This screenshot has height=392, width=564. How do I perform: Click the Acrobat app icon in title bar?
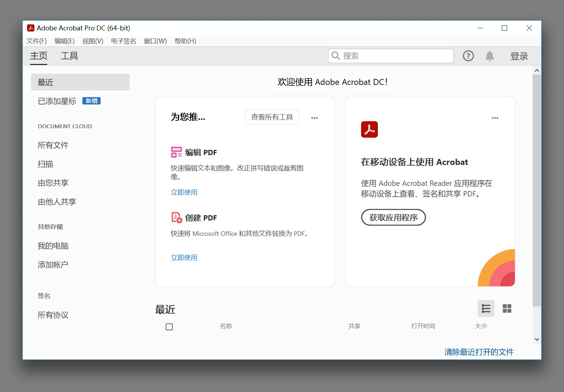[31, 28]
